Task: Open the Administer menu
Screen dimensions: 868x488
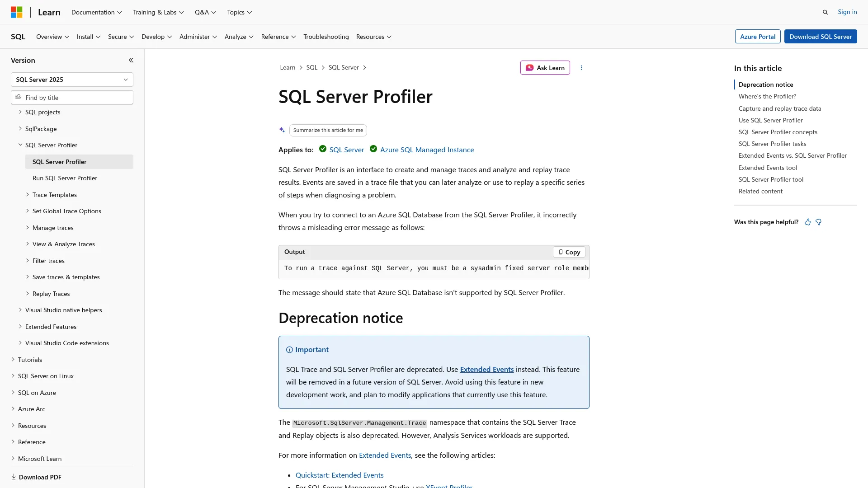Action: [198, 37]
